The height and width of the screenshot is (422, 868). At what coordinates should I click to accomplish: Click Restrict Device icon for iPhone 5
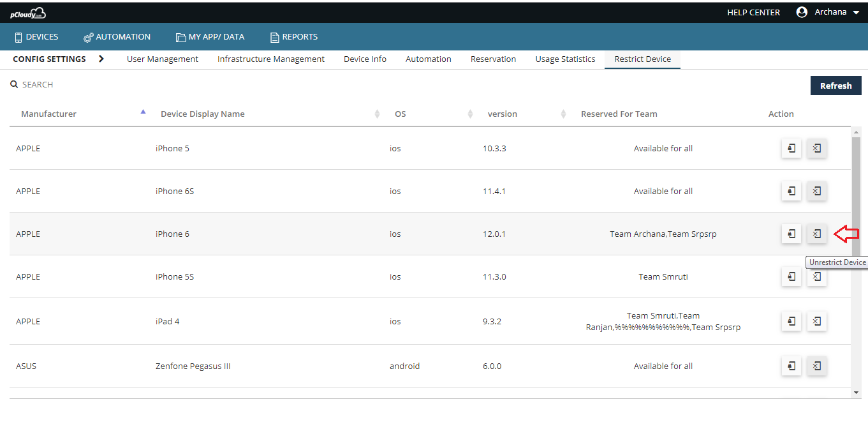(x=791, y=149)
